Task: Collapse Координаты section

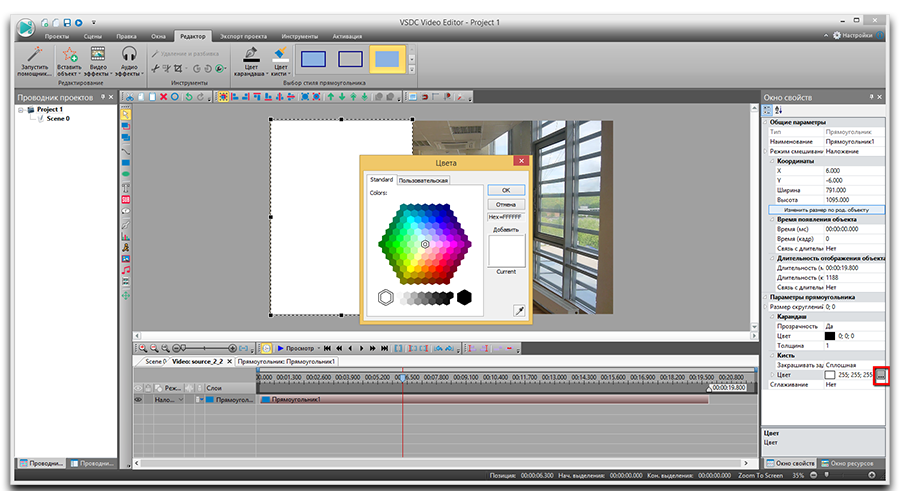Action: tap(772, 161)
